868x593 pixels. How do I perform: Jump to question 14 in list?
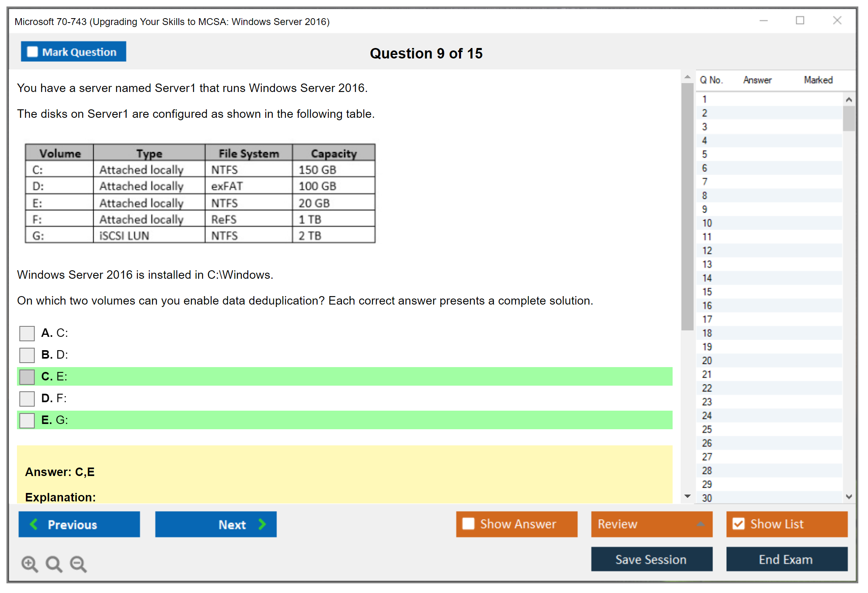click(x=707, y=278)
